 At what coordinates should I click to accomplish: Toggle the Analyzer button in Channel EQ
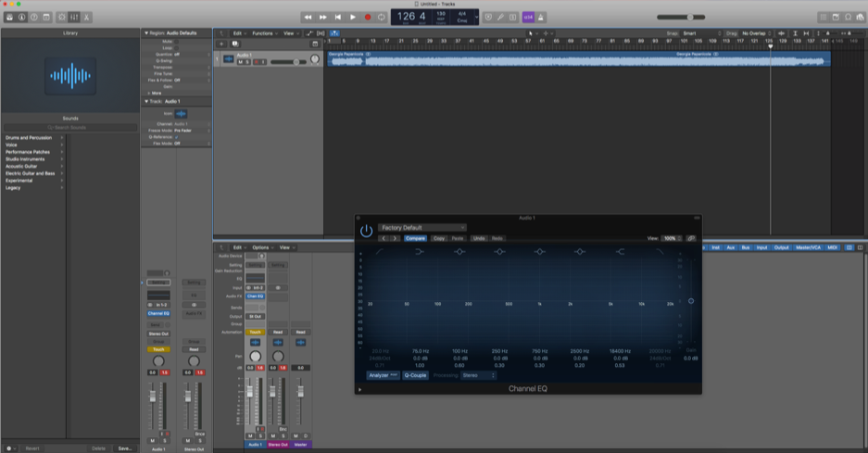[x=383, y=375]
